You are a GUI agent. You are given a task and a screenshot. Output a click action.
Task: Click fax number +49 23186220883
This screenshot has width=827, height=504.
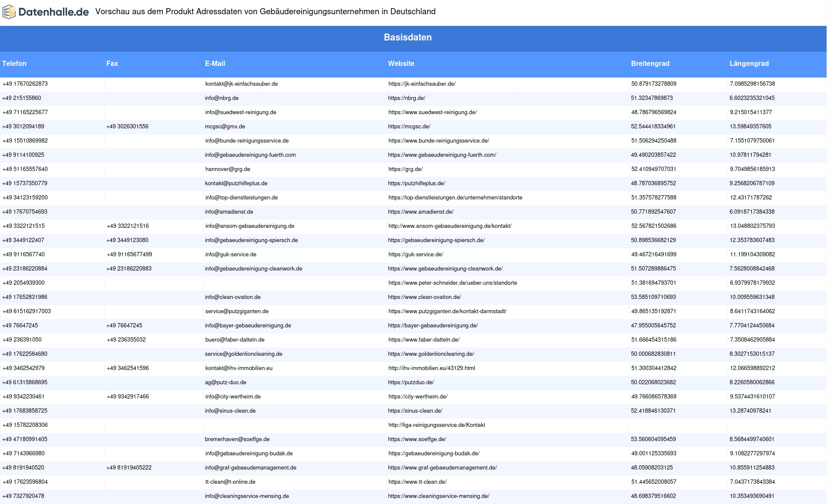coord(129,269)
